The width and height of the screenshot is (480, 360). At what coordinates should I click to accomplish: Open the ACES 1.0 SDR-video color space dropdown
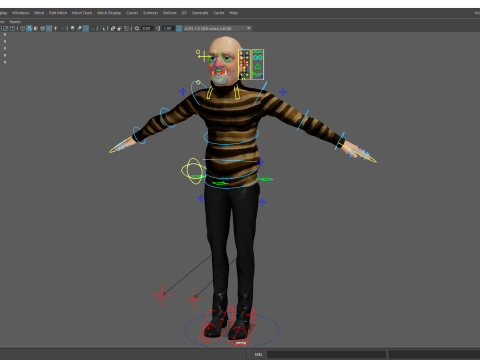[x=217, y=29]
